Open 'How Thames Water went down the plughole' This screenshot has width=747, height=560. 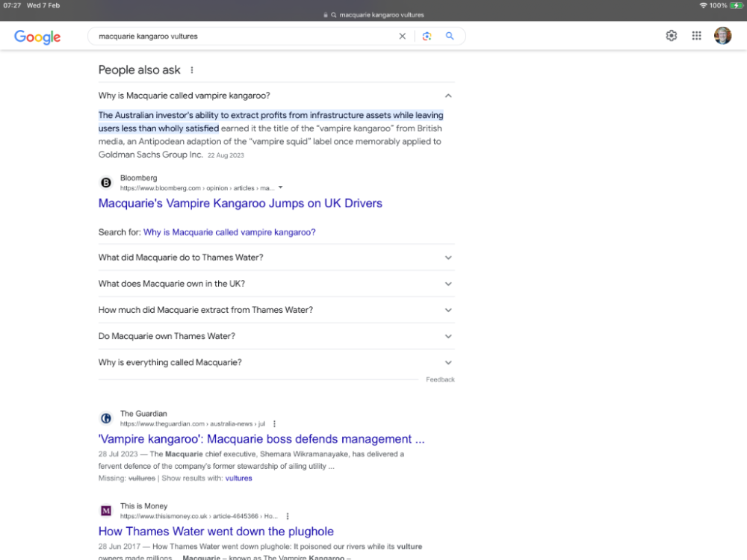pyautogui.click(x=216, y=532)
